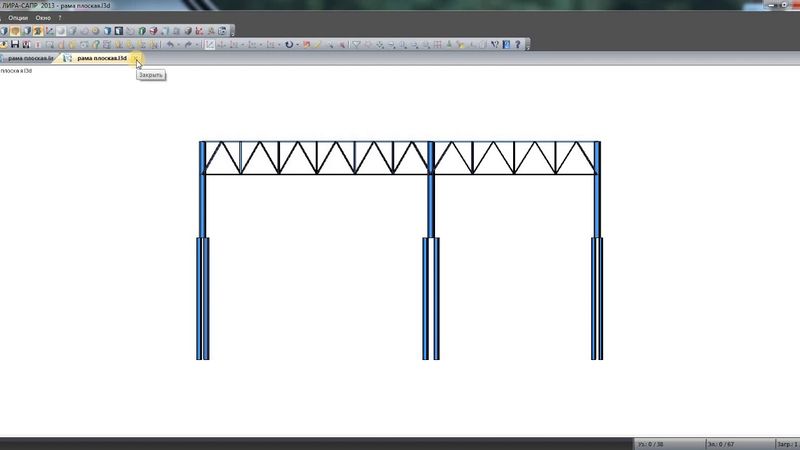Open the Опции menu
Viewport: 800px width, 450px height.
pos(18,18)
